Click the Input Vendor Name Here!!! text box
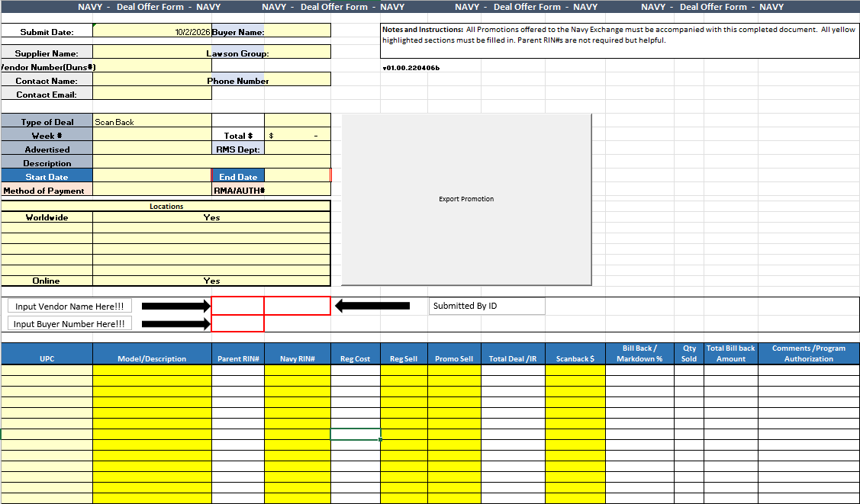860x504 pixels. coord(69,307)
